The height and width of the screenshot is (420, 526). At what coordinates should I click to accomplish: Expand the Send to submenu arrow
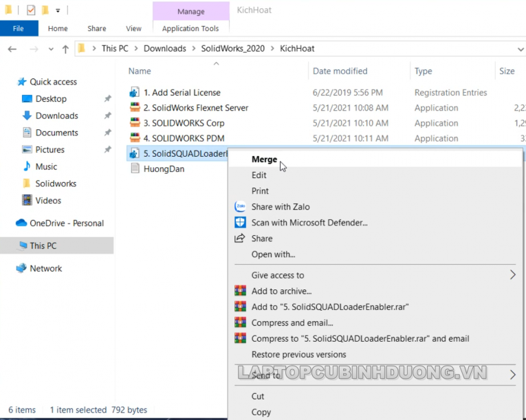tap(512, 374)
